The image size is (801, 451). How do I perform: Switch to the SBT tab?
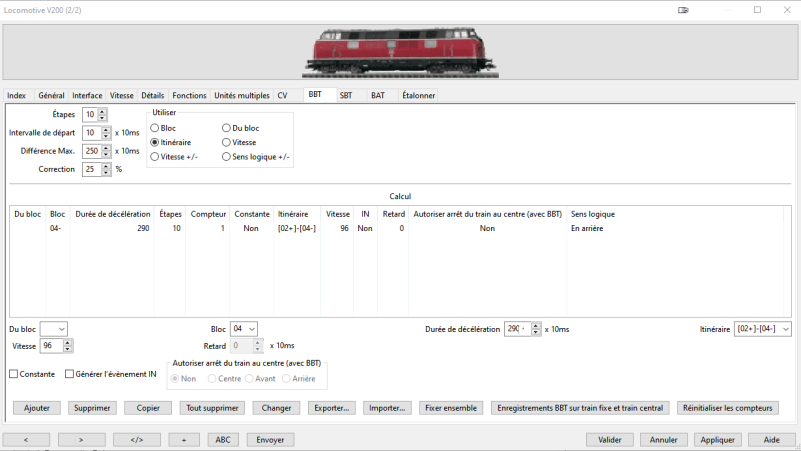click(x=345, y=96)
